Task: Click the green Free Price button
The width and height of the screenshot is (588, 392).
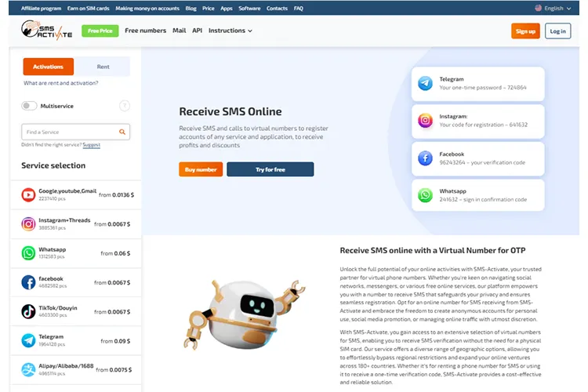Action: coord(100,31)
